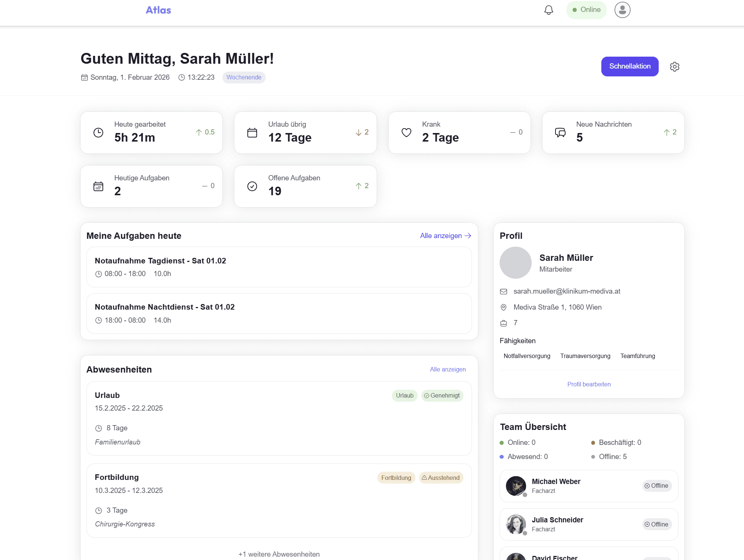The width and height of the screenshot is (744, 560).
Task: Click the calendar icon on the Urlaub übrig card
Action: tap(252, 132)
